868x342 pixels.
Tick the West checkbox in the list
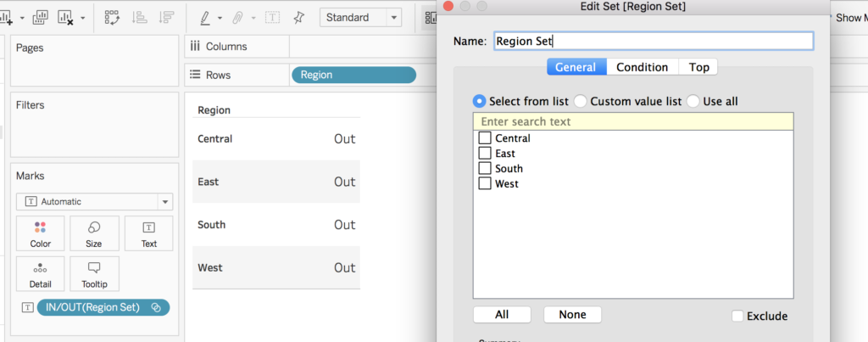click(x=485, y=183)
